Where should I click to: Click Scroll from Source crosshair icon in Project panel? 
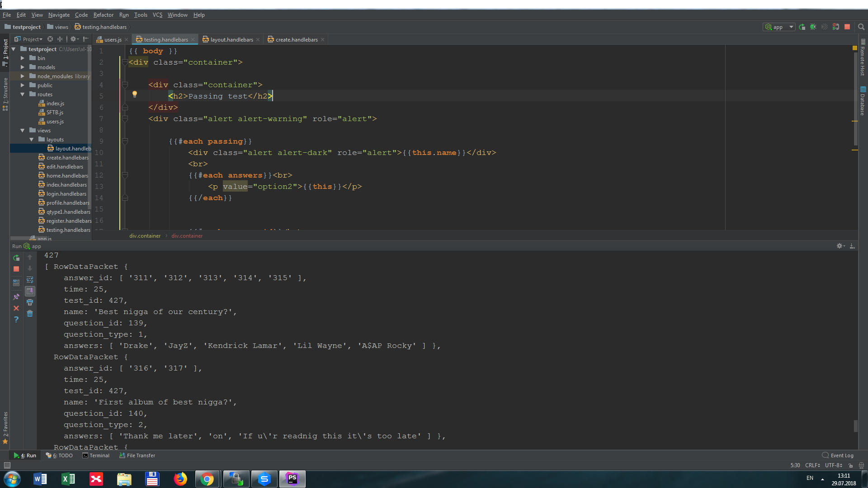click(50, 39)
